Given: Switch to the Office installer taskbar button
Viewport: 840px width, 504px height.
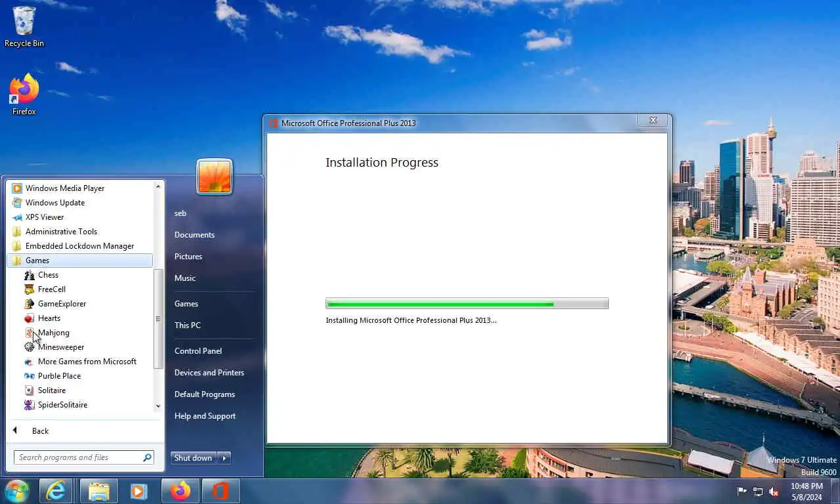Looking at the screenshot, I should [221, 491].
